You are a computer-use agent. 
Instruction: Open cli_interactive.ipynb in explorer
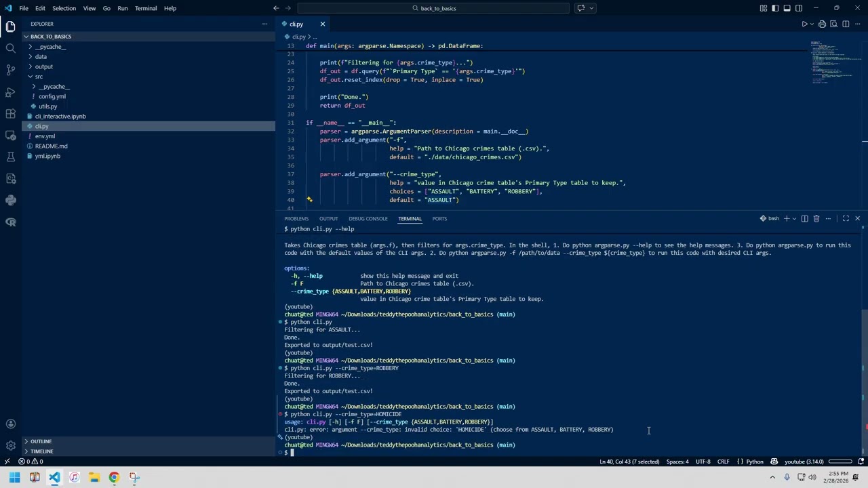pyautogui.click(x=60, y=117)
